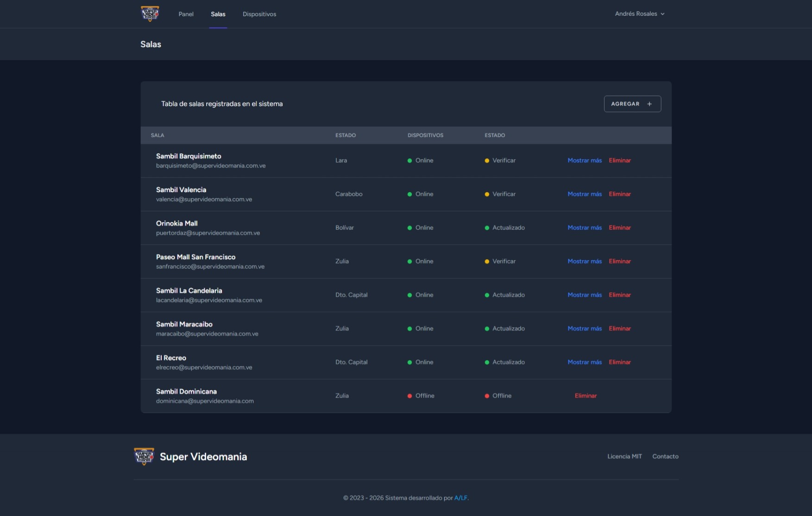Open the Andrés Rosales user dropdown
The width and height of the screenshot is (812, 516).
pos(640,14)
